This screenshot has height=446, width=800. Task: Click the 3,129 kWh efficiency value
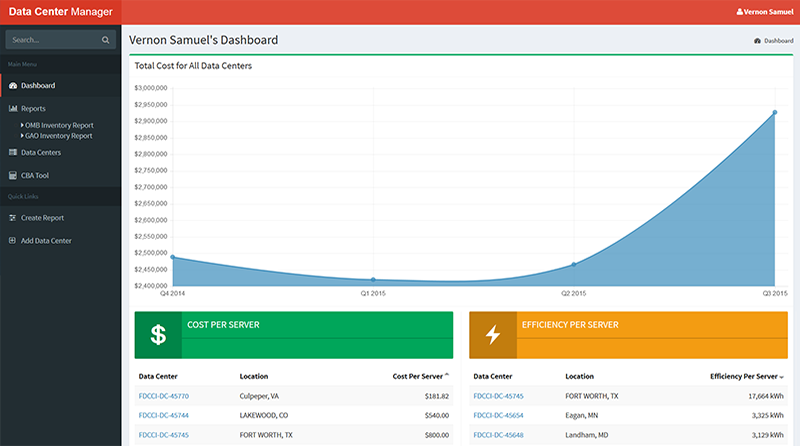[768, 435]
